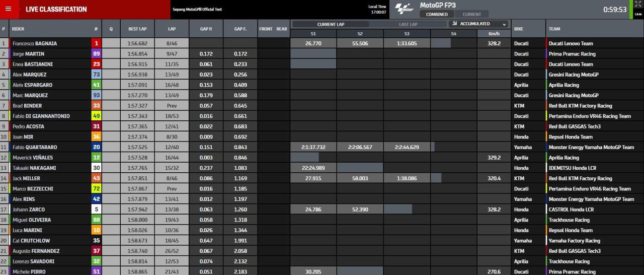Select Martin's number 89 badge
644x275 pixels.
[x=96, y=54]
